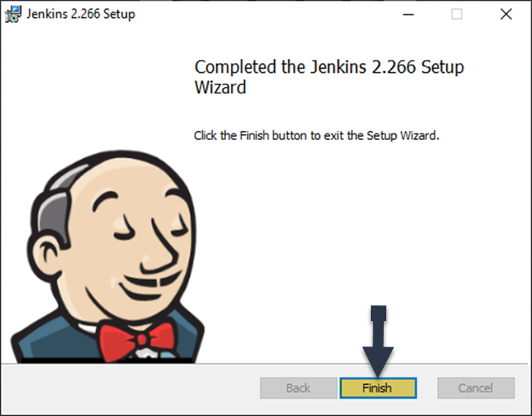The height and width of the screenshot is (416, 532).
Task: Click the dark arrow pointing at Finish
Action: [378, 341]
